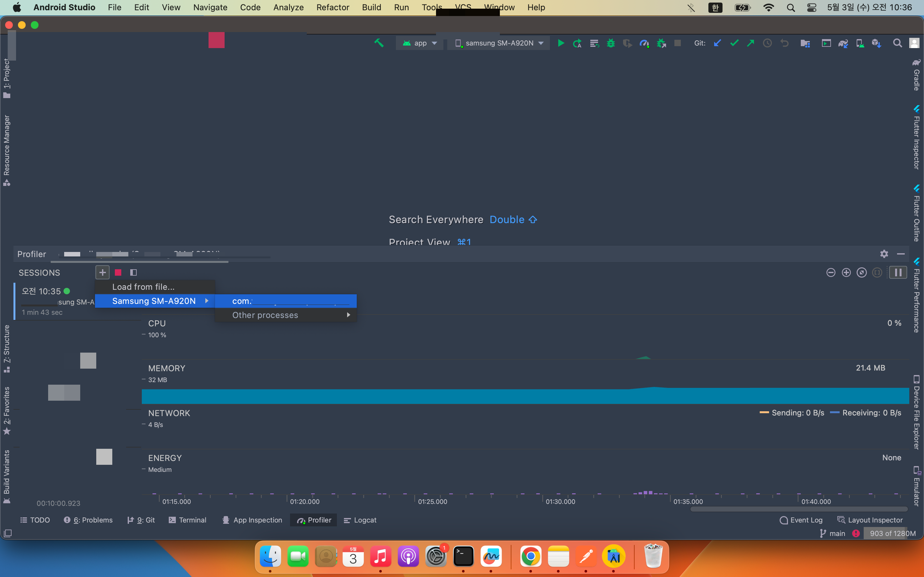Toggle sessions panel collapse icon
Image resolution: width=924 pixels, height=577 pixels.
coord(133,272)
